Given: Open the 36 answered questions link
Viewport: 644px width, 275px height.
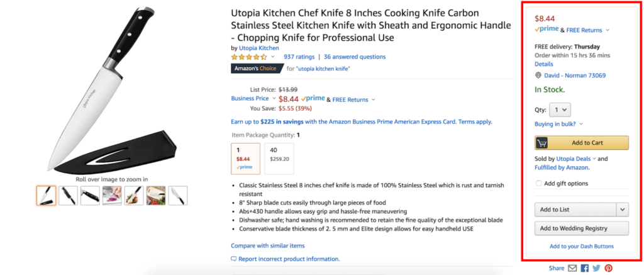Looking at the screenshot, I should pos(355,57).
